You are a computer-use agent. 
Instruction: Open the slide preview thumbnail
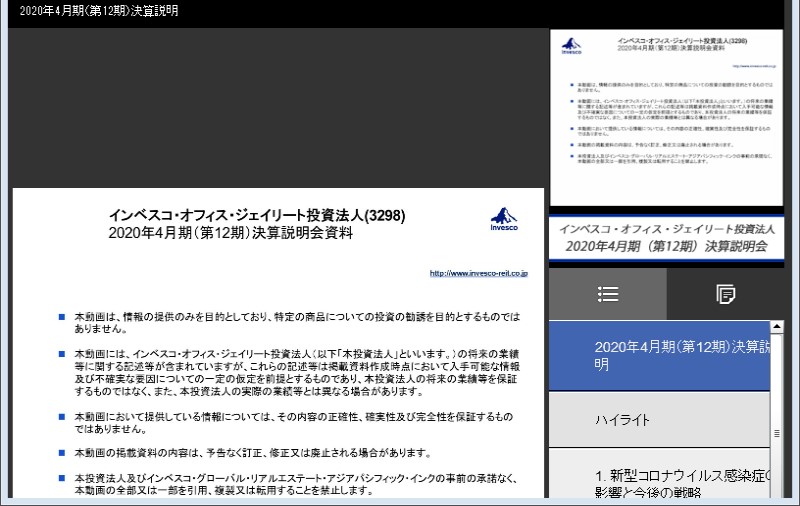[x=666, y=117]
